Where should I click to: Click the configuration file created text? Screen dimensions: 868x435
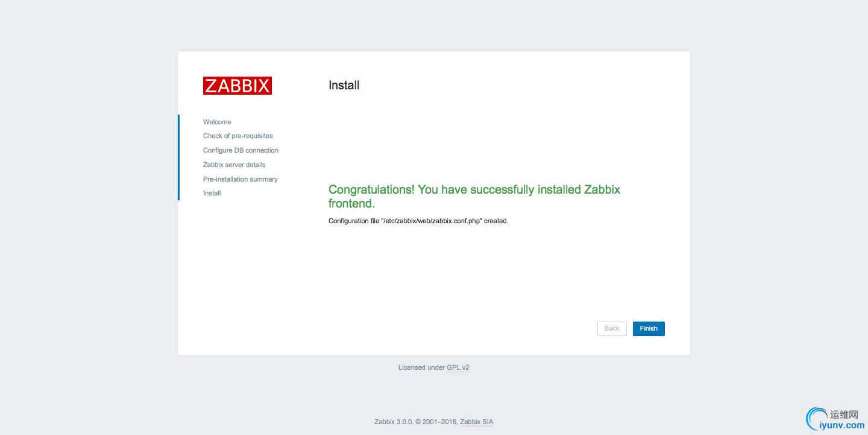pos(418,221)
